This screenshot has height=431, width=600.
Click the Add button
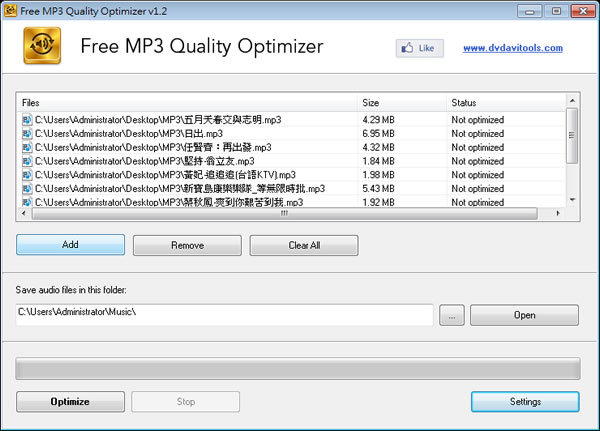70,245
